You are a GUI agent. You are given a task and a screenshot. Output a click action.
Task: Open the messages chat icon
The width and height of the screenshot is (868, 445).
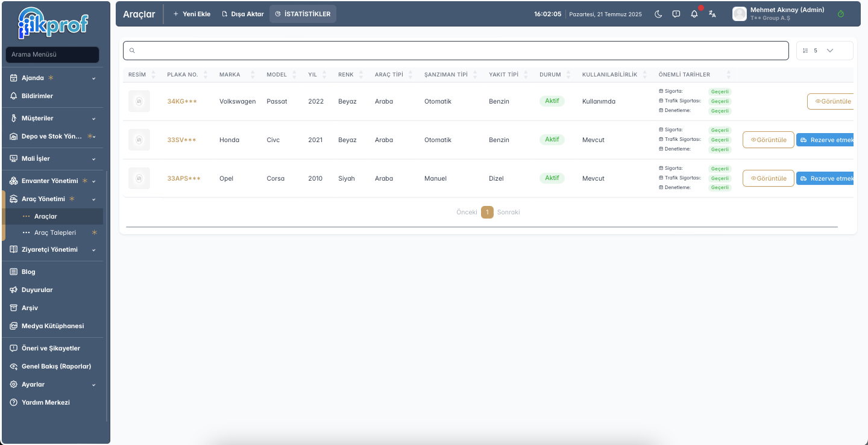tap(676, 14)
